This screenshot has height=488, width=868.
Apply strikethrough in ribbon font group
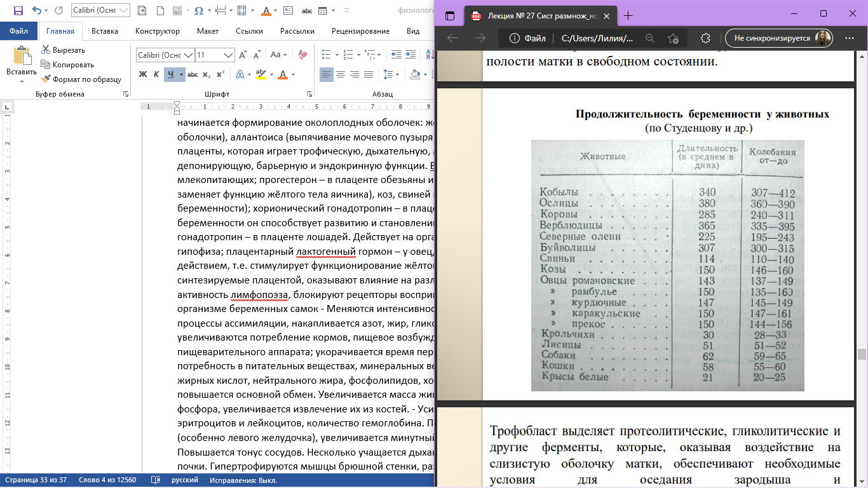tap(193, 74)
